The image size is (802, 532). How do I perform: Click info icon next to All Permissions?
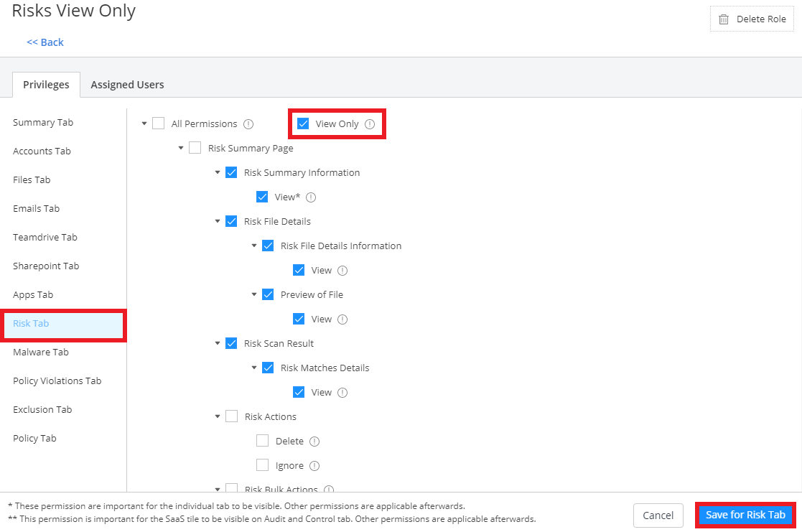coord(248,124)
